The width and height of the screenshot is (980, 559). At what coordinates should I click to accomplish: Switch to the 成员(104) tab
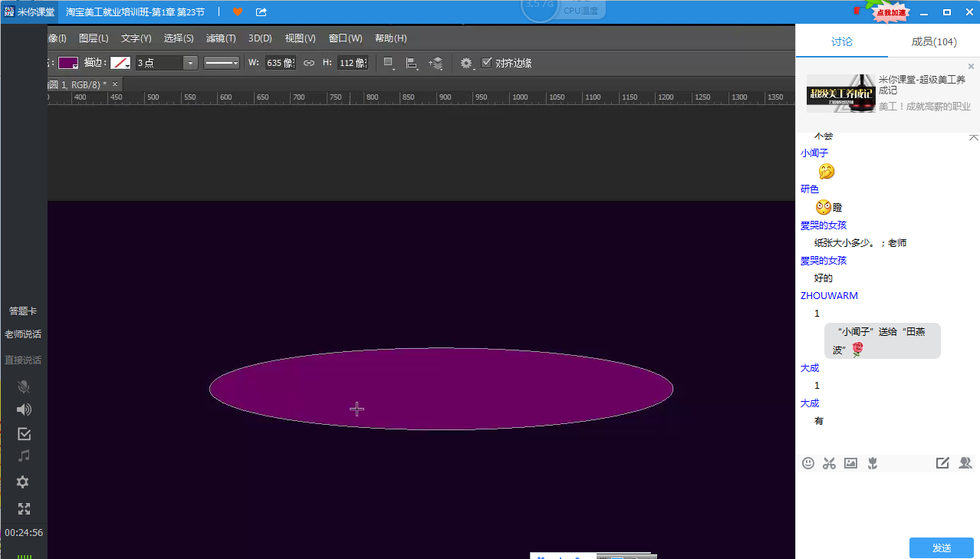coord(933,41)
